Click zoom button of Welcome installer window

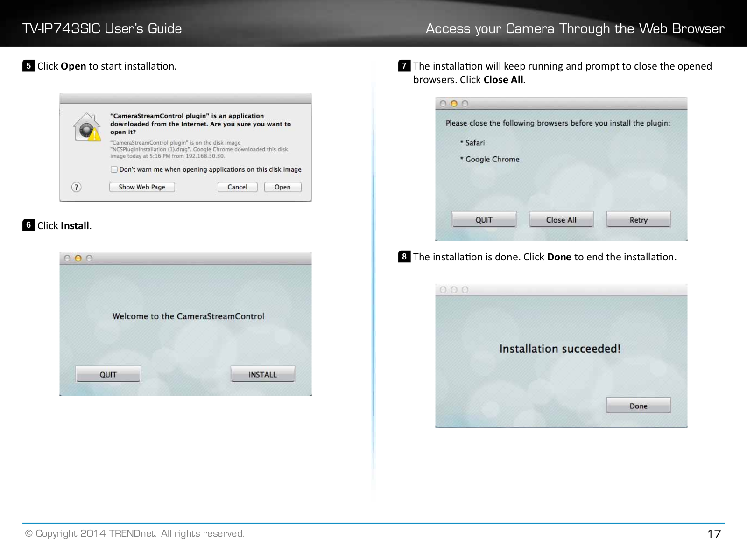[x=89, y=259]
